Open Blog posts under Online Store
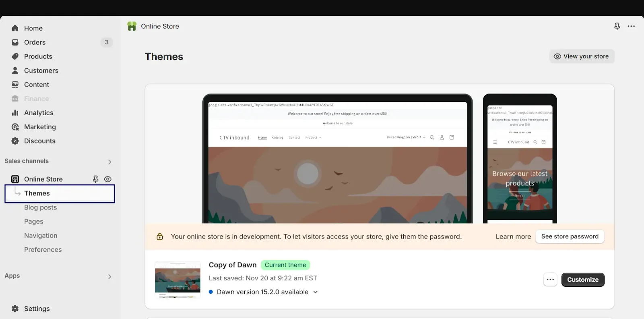 (x=40, y=207)
